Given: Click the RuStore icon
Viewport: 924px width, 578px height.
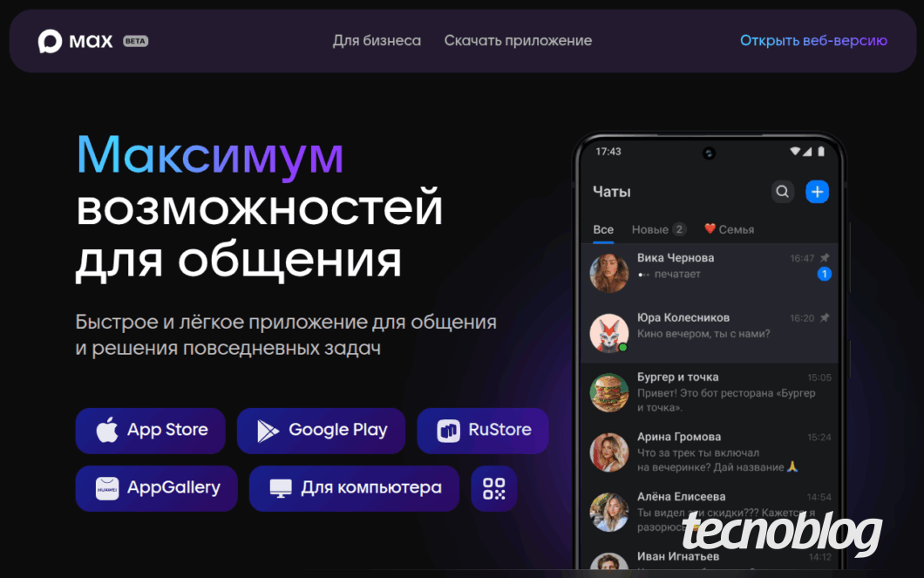Looking at the screenshot, I should pyautogui.click(x=447, y=430).
